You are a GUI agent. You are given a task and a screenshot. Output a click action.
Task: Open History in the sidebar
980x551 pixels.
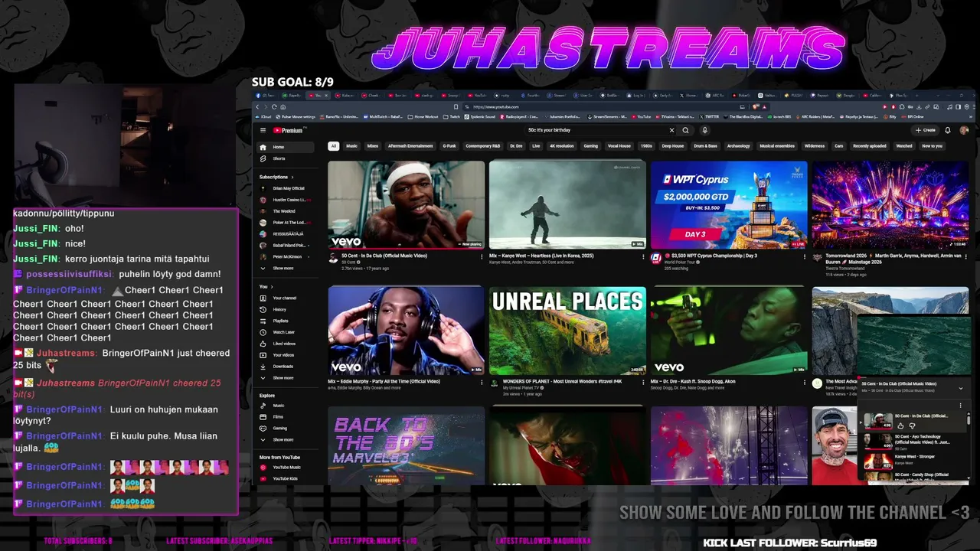[285, 309]
